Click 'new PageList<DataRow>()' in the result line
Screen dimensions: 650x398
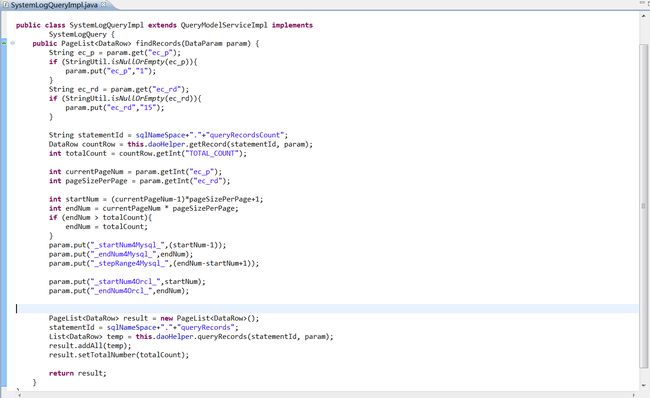(208, 318)
